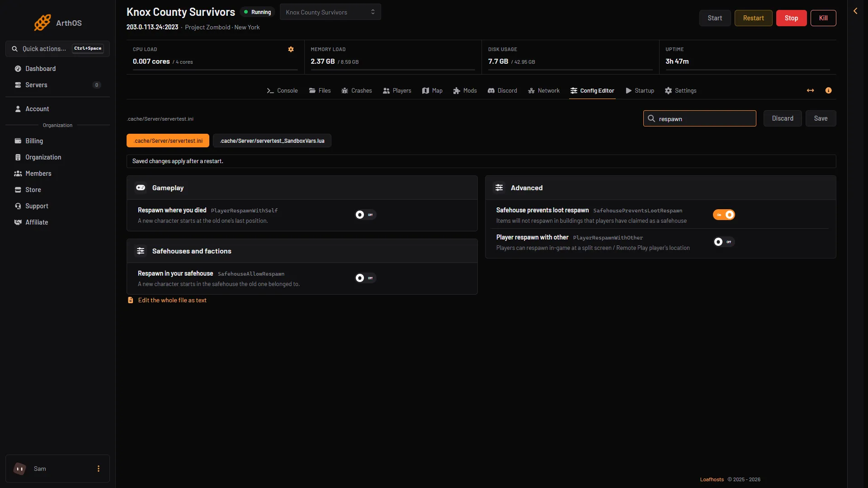868x488 pixels.
Task: Click Sam's avatar picture
Action: 20,469
